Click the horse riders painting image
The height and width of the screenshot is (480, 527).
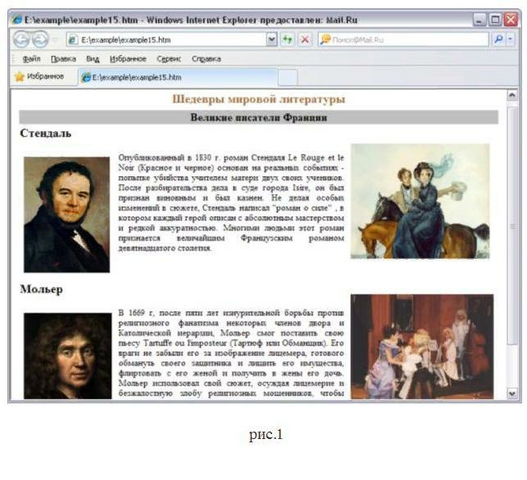click(x=420, y=201)
